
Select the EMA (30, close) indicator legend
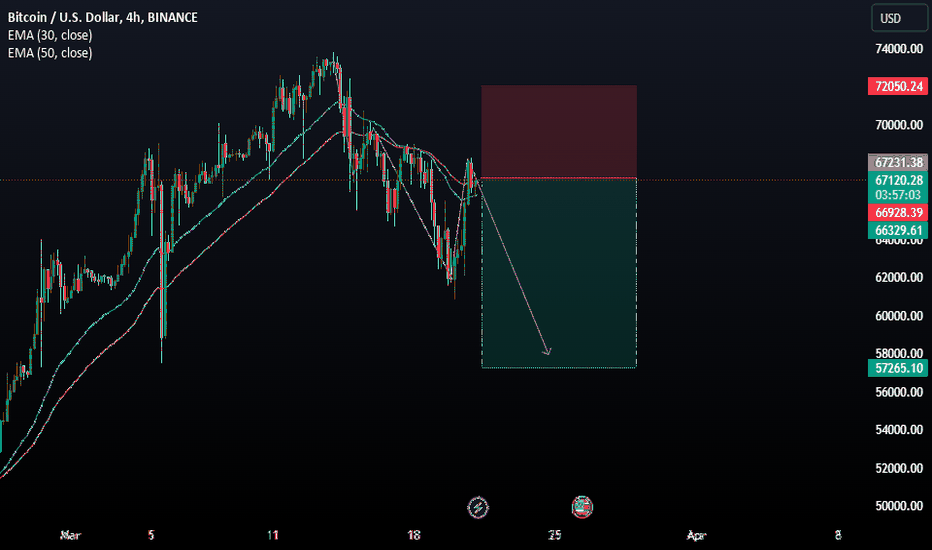50,35
